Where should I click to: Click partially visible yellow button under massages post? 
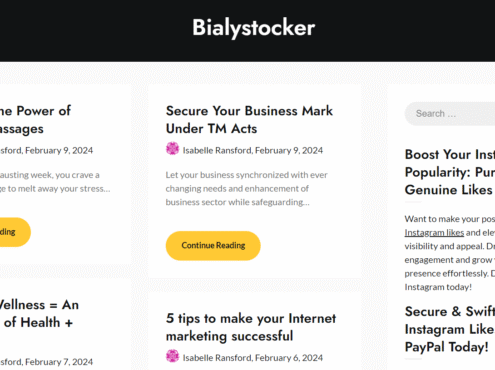point(13,232)
